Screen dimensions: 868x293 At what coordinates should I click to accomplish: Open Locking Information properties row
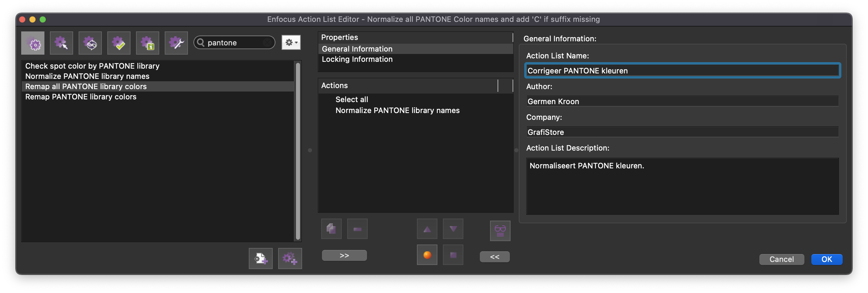click(416, 59)
